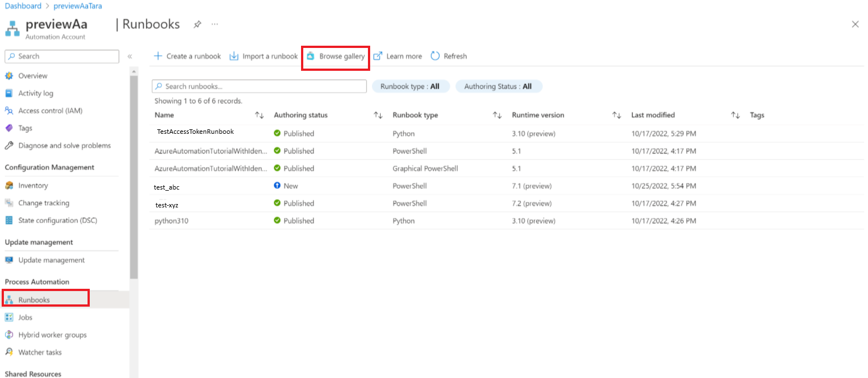868x378 pixels.
Task: Open the ellipsis more options menu
Action: click(x=215, y=25)
